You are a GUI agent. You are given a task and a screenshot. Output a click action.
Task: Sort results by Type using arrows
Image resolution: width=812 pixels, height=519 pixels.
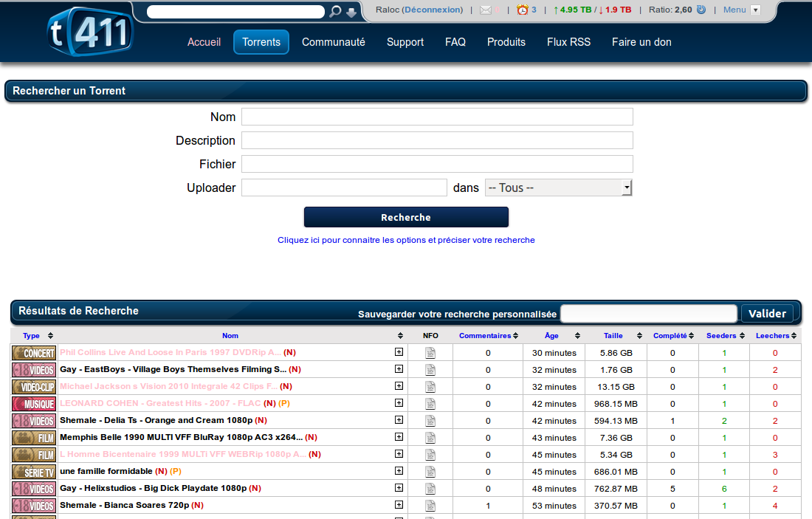(50, 336)
